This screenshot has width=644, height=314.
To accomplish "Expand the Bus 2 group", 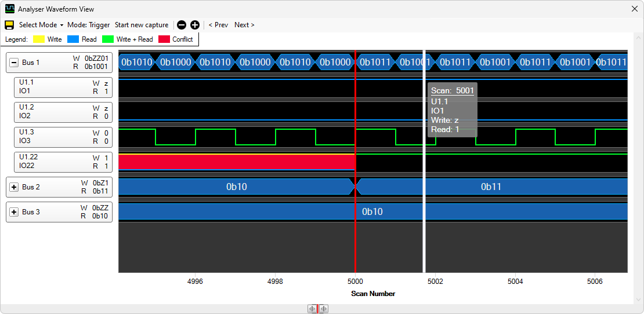I will [x=15, y=187].
